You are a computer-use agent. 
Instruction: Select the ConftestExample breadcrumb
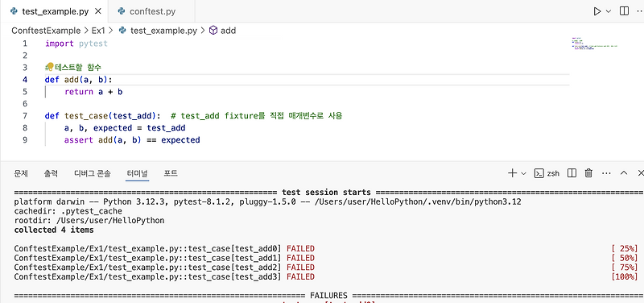[46, 31]
